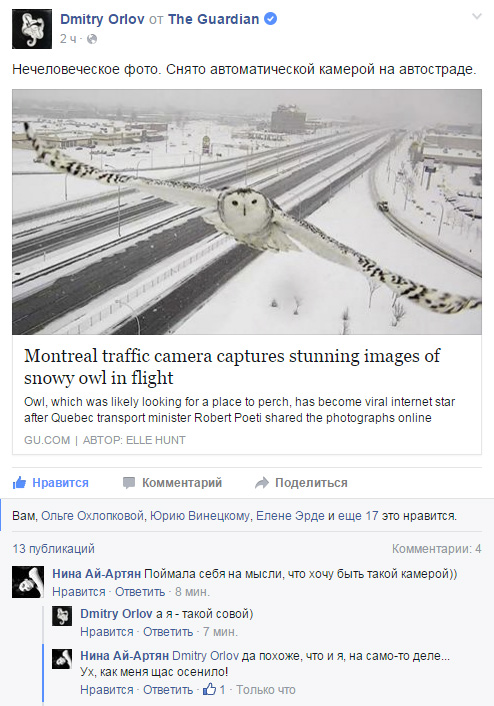Click the share arrow icon
494x706 pixels.
262,483
